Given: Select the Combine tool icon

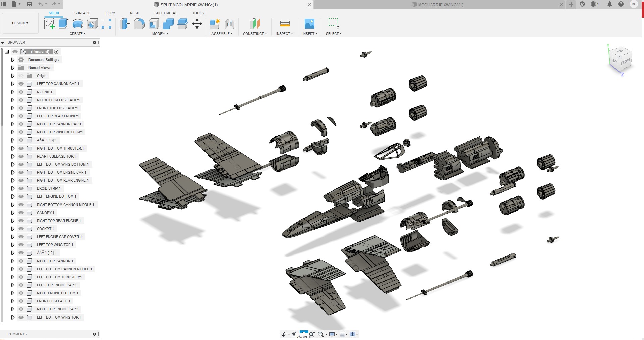Looking at the screenshot, I should pos(168,24).
